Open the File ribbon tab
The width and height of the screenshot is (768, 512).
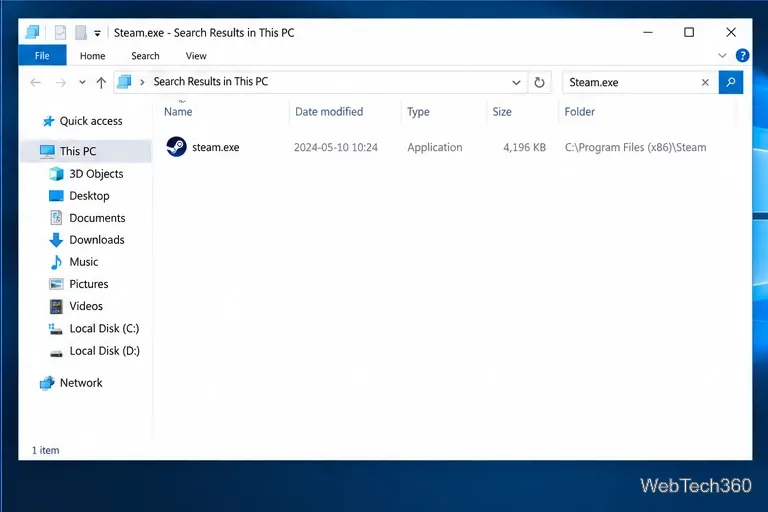(x=42, y=55)
